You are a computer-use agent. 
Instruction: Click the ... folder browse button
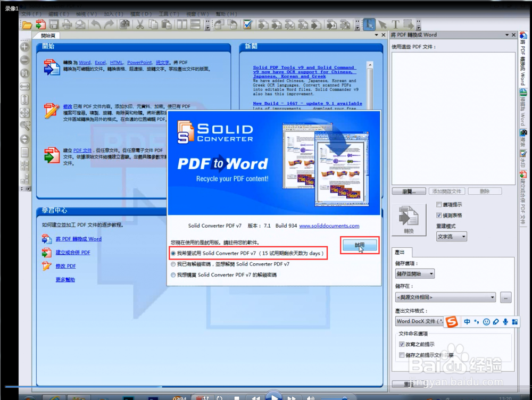coord(505,298)
